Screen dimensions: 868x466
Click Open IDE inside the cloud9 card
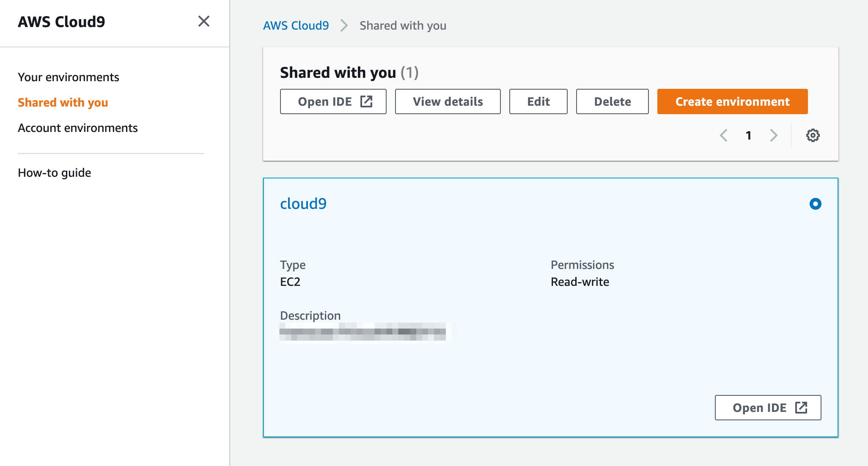(x=768, y=408)
